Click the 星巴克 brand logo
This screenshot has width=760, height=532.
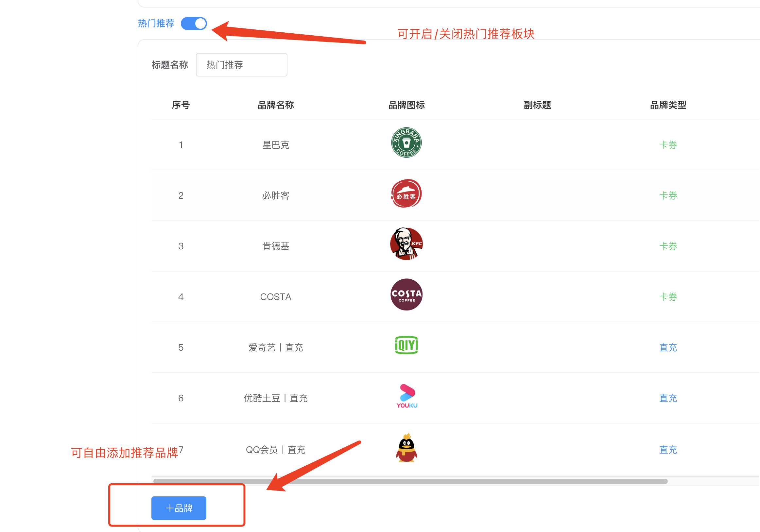click(406, 142)
